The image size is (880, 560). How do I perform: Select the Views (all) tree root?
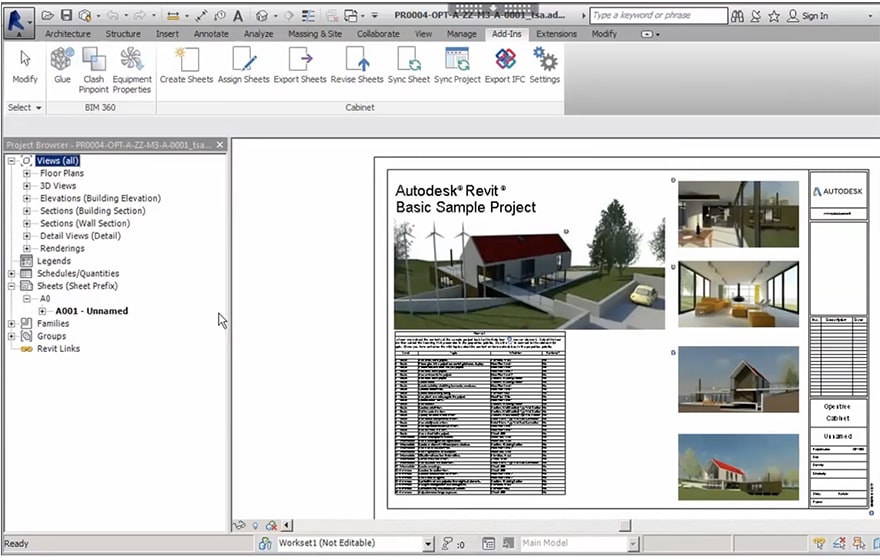(58, 161)
